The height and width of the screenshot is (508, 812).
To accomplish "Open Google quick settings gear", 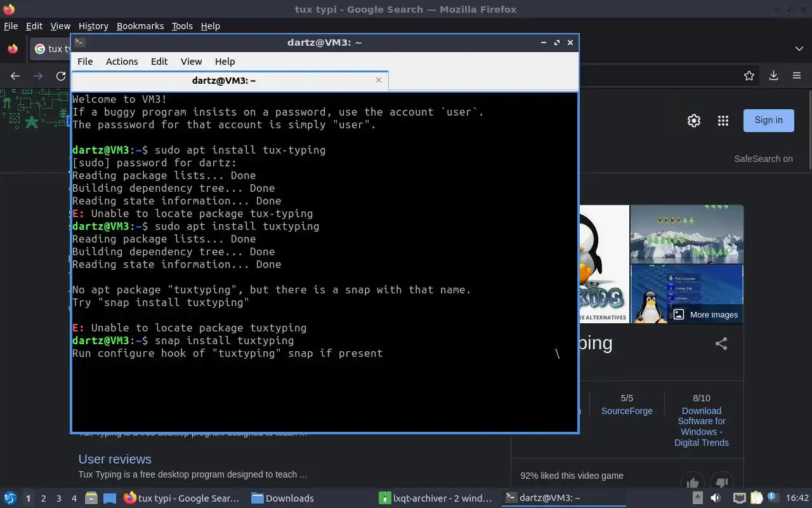I will pyautogui.click(x=694, y=121).
